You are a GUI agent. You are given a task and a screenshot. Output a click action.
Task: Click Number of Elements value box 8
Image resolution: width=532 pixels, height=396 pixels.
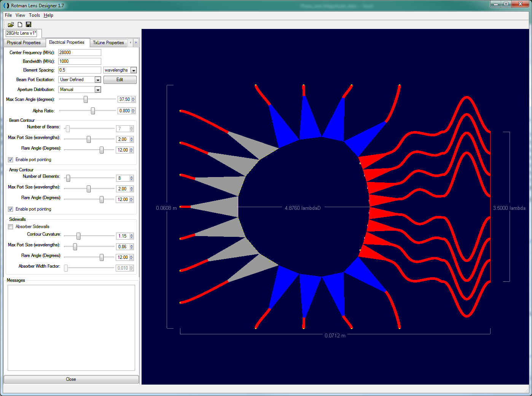(x=123, y=178)
